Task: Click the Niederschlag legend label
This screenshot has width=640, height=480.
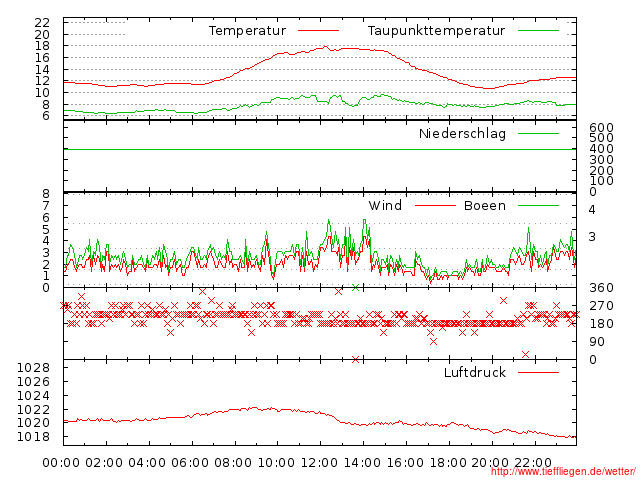Action: click(462, 133)
